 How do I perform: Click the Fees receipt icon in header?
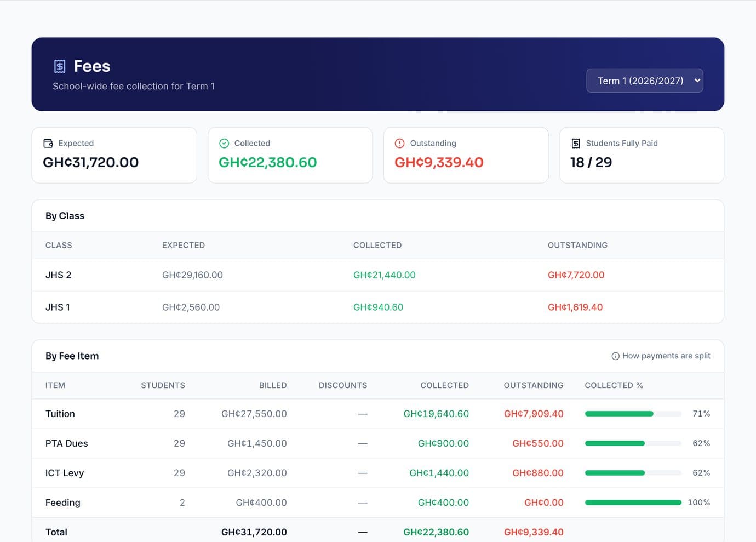(x=60, y=66)
